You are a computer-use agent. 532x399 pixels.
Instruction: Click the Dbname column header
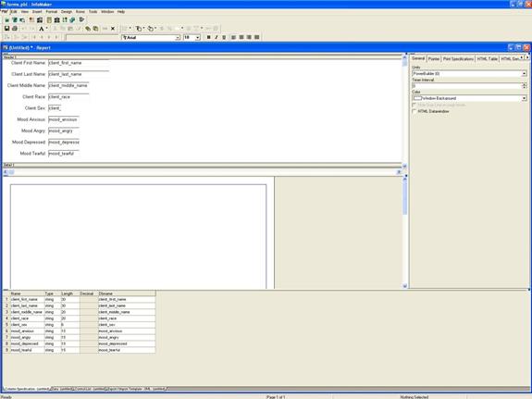pos(127,293)
